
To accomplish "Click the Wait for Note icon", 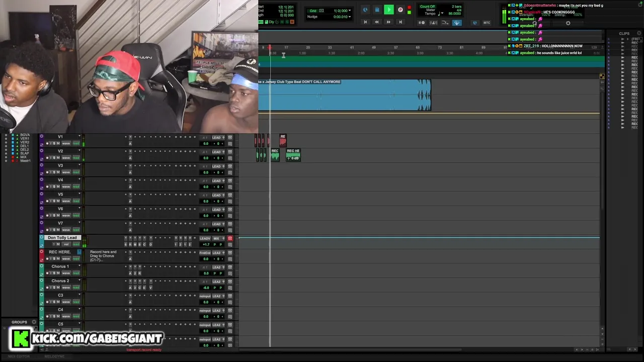I will (x=422, y=23).
